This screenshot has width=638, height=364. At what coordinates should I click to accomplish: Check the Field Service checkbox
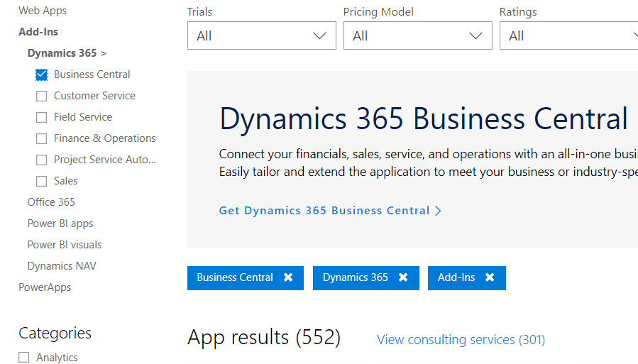pyautogui.click(x=41, y=118)
